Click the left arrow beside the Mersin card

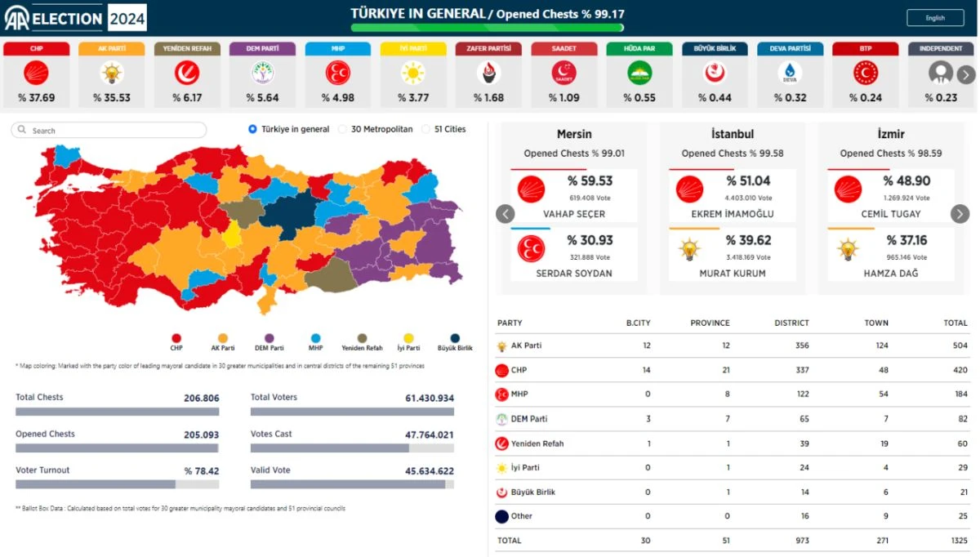[x=505, y=214]
